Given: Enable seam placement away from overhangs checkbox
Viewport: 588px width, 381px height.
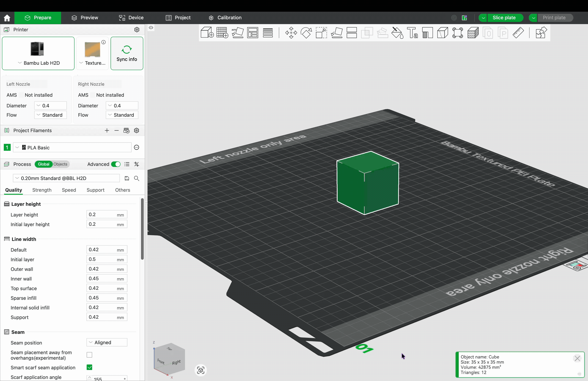Looking at the screenshot, I should coord(89,355).
